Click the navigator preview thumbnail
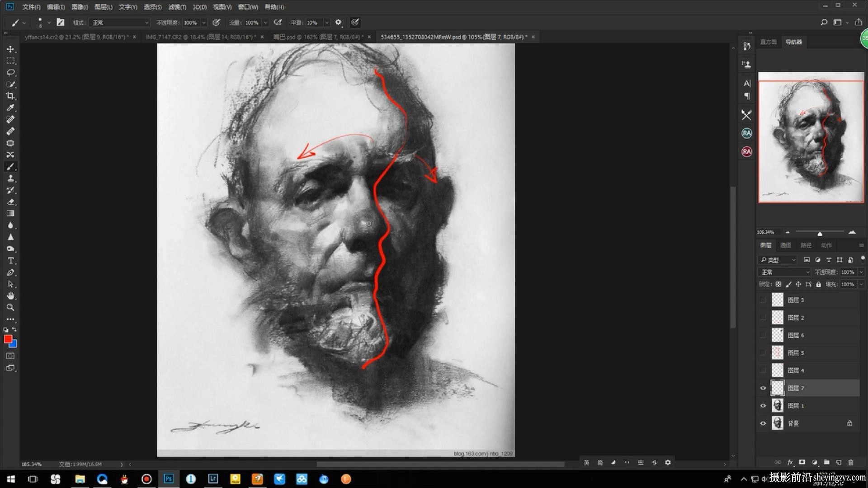Image resolution: width=868 pixels, height=488 pixels. coord(811,137)
